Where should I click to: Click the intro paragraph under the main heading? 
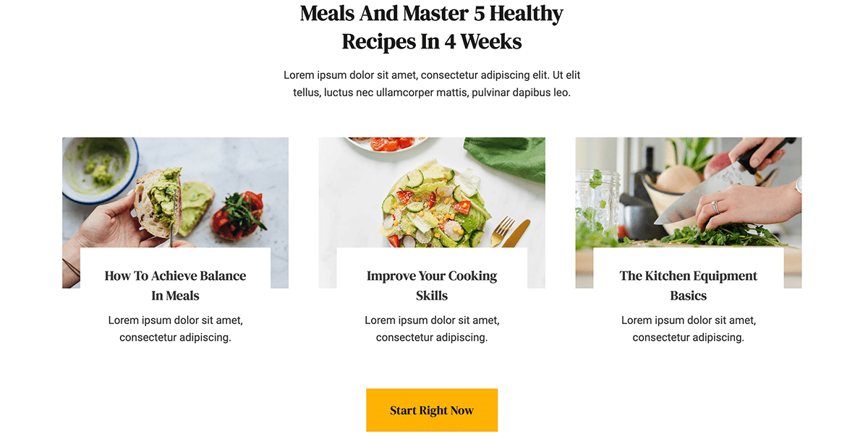432,84
